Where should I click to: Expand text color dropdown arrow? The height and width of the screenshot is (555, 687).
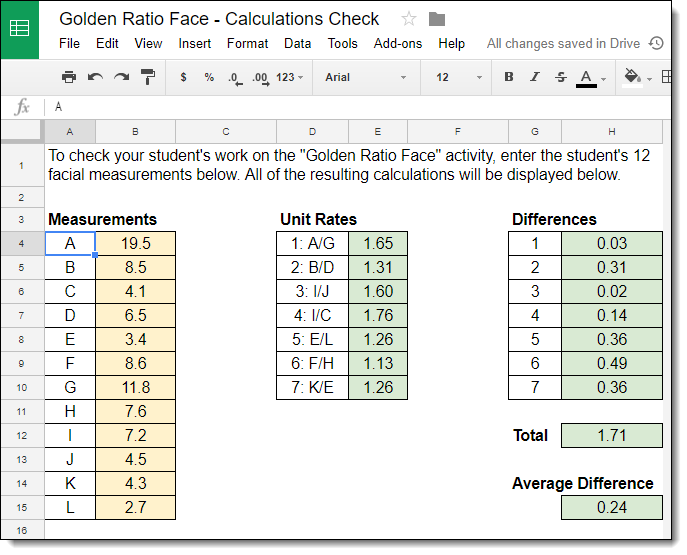click(x=603, y=79)
